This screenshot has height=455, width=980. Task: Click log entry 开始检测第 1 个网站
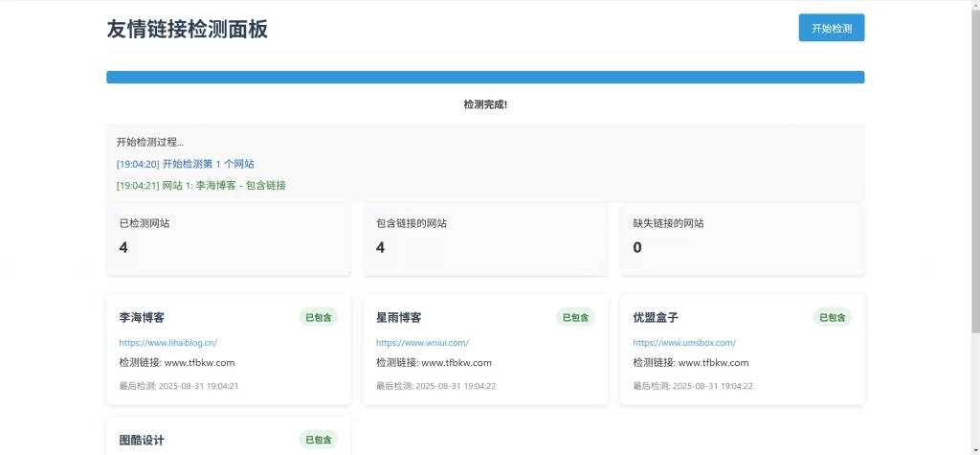[x=186, y=164]
